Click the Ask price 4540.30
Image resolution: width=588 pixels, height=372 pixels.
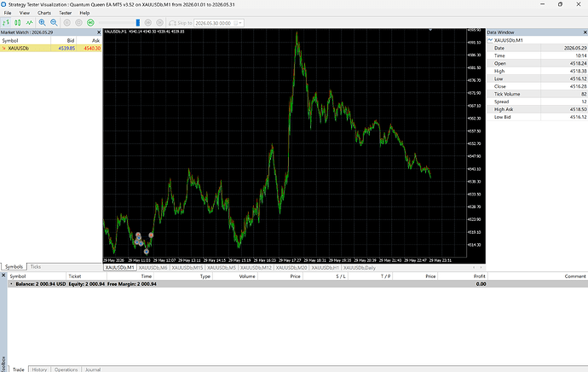click(92, 48)
